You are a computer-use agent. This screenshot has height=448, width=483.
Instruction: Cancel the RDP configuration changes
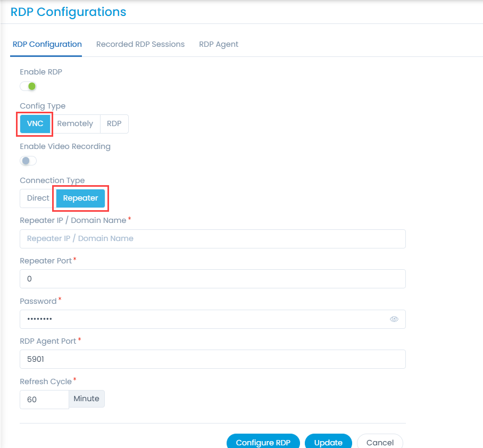click(x=380, y=442)
